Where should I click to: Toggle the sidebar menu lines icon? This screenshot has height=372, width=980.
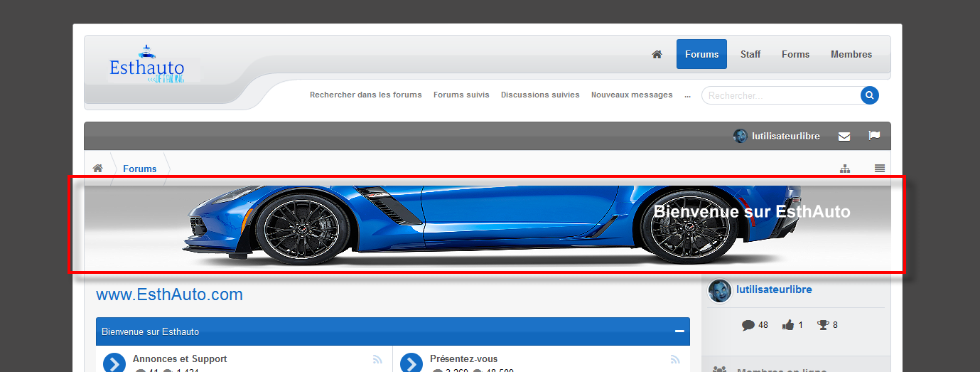tap(880, 169)
